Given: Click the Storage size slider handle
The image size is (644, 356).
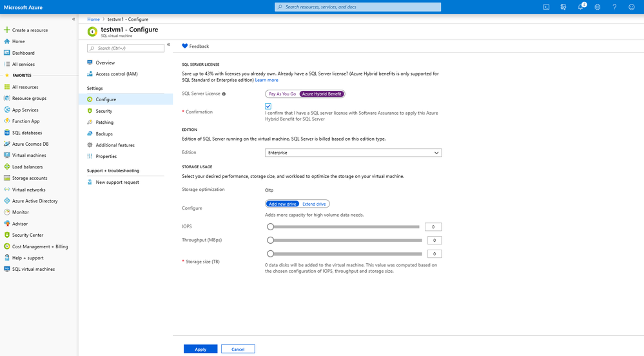Looking at the screenshot, I should pyautogui.click(x=270, y=253).
